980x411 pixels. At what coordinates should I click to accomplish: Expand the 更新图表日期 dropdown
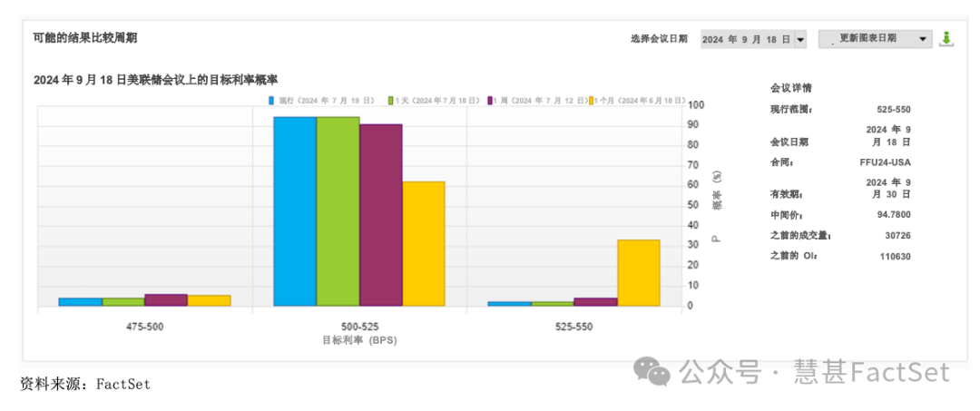click(x=923, y=39)
